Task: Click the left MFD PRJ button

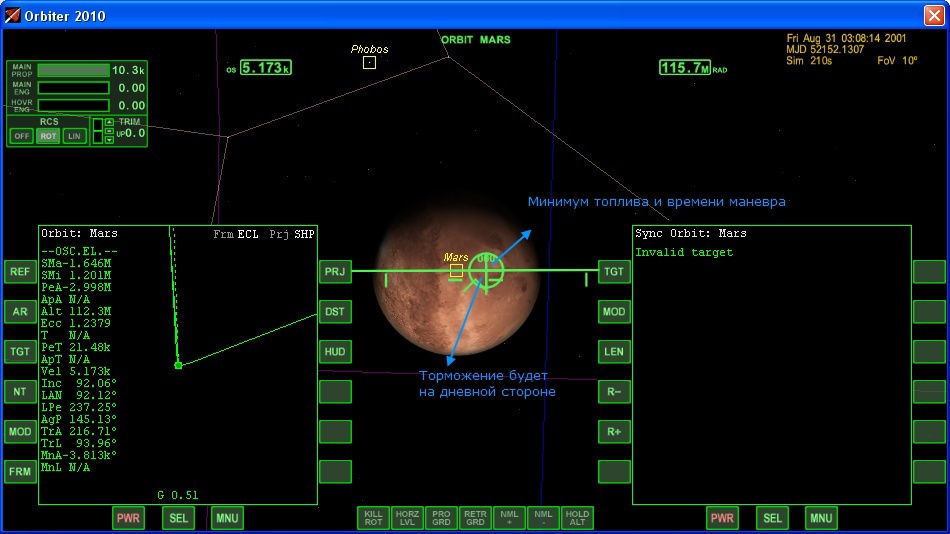Action: click(x=335, y=272)
